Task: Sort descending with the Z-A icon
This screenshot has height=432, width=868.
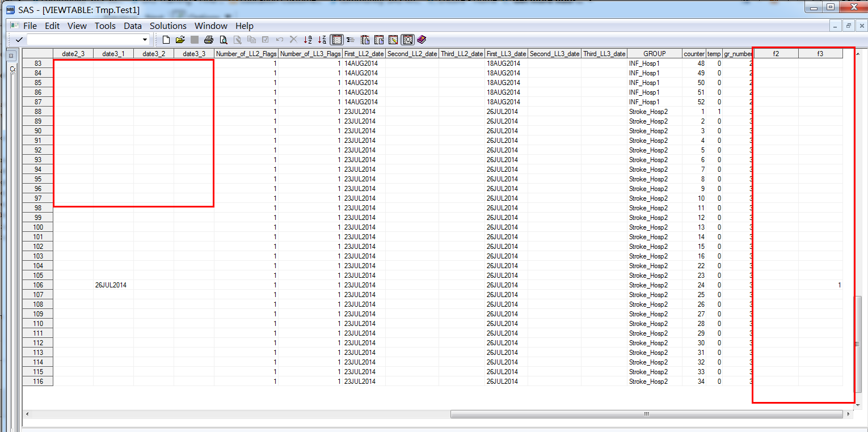Action: tap(322, 40)
